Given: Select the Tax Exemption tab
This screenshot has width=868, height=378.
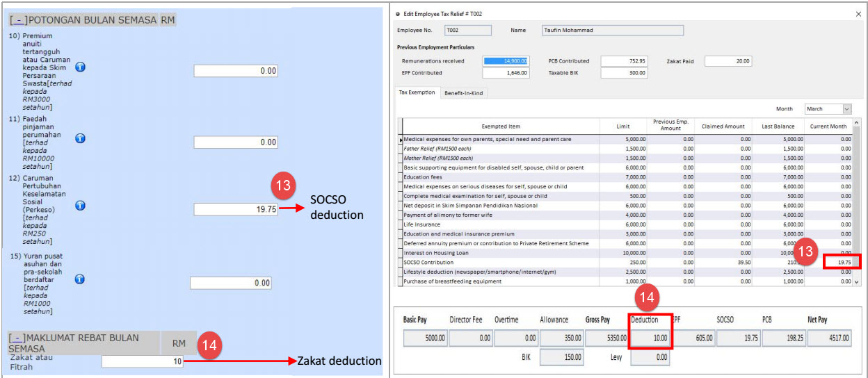Looking at the screenshot, I should [417, 92].
